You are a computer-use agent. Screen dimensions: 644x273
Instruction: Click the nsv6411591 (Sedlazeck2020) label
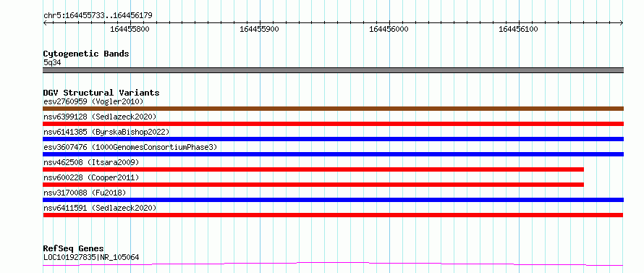click(x=100, y=208)
